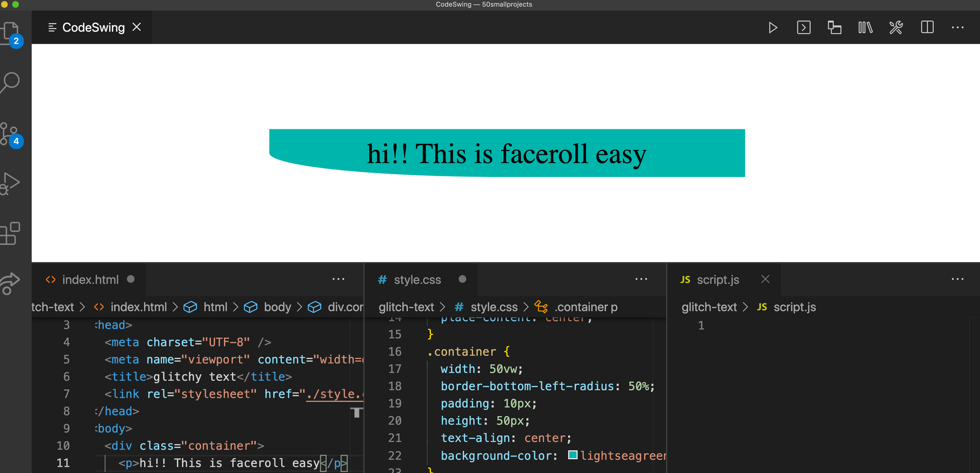Open Source Control view with 4 changes
This screenshot has width=980, height=473.
(x=11, y=134)
